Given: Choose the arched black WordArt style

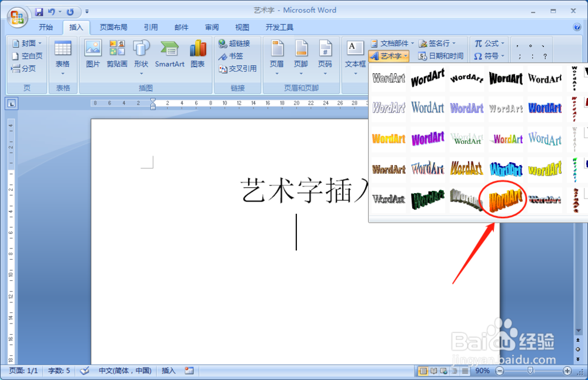Looking at the screenshot, I should click(466, 78).
